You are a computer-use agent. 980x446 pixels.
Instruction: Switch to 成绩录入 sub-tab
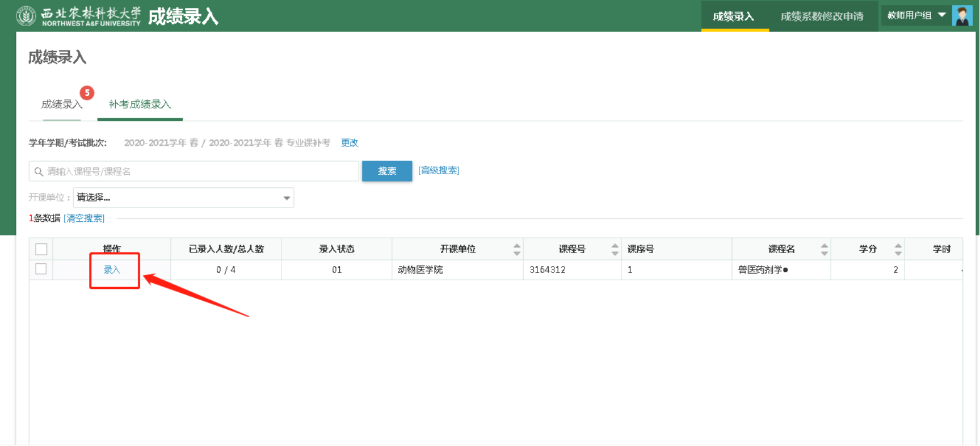point(61,104)
